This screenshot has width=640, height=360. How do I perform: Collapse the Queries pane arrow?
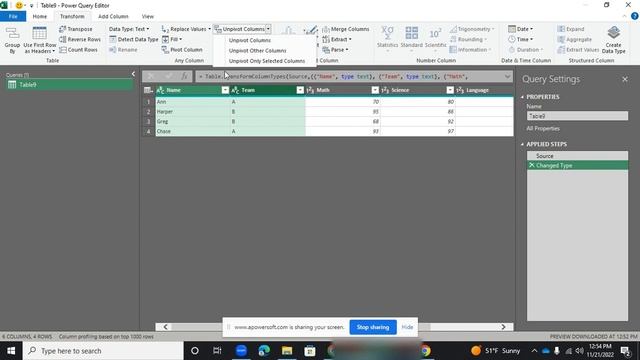pyautogui.click(x=133, y=74)
